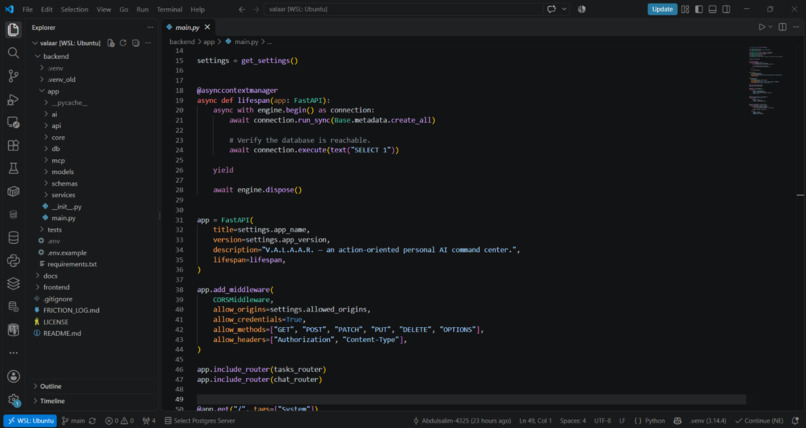806x428 pixels.
Task: Open the Accounts icon in activity bar
Action: [x=13, y=376]
